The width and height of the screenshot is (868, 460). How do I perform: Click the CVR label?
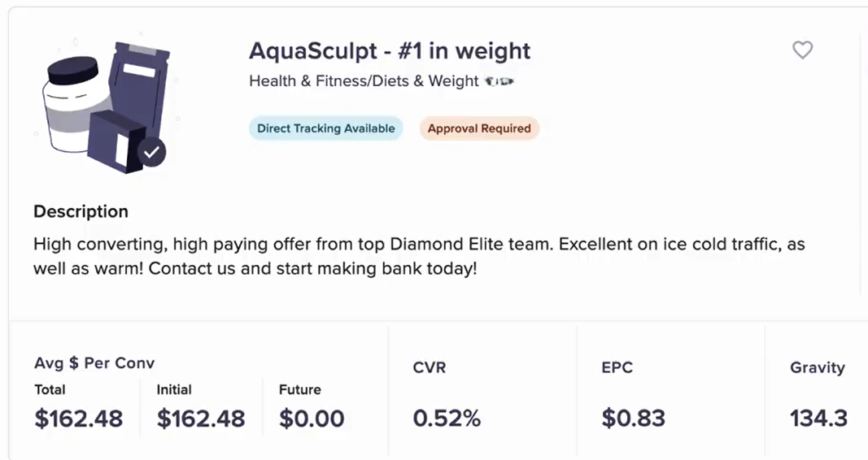click(x=430, y=367)
